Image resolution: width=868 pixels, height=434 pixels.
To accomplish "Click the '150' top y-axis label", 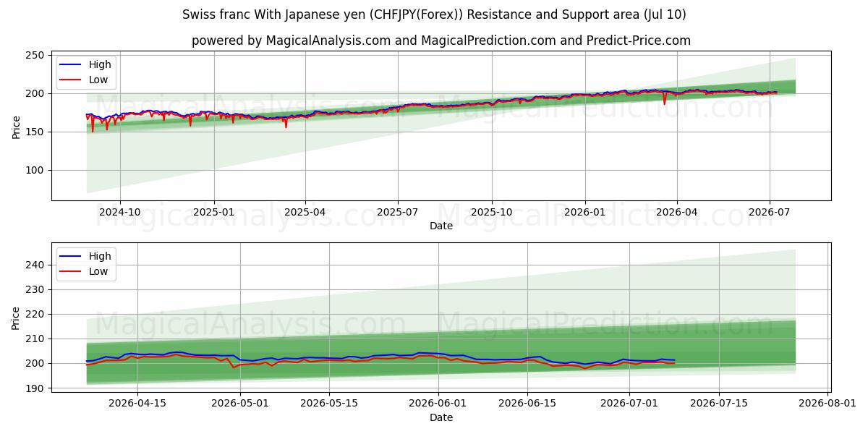I will pyautogui.click(x=36, y=132).
